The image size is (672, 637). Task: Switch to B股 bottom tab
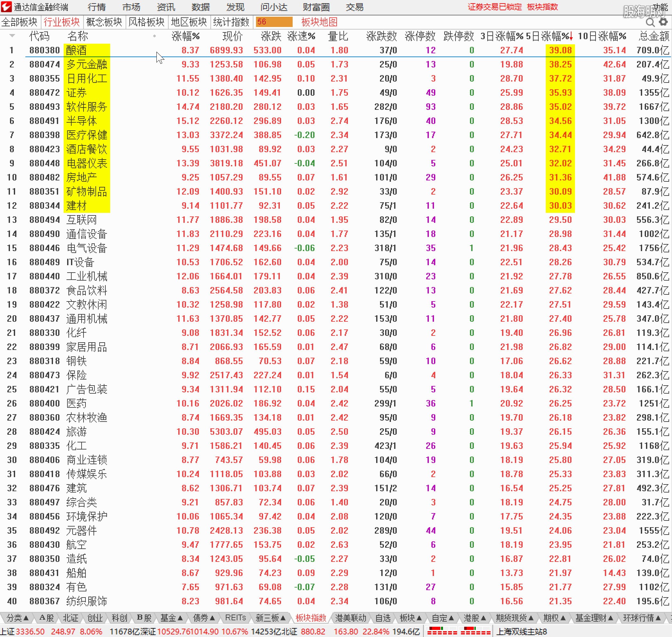tap(144, 618)
